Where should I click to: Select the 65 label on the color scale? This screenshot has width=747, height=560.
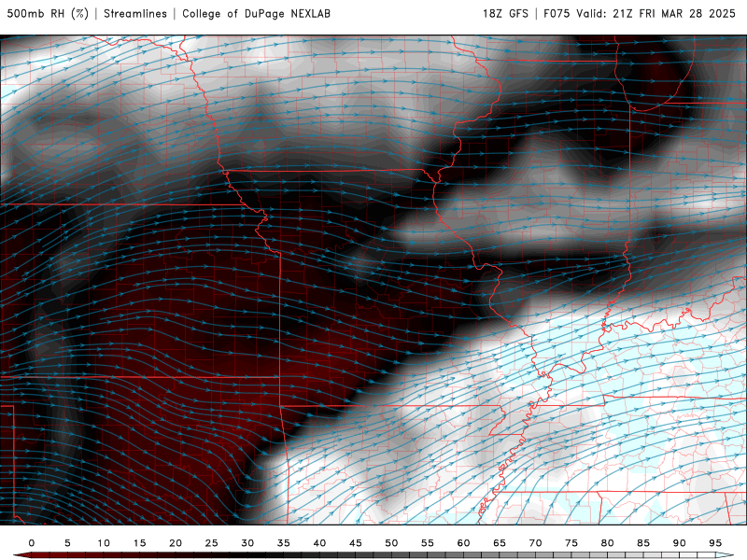click(x=500, y=543)
